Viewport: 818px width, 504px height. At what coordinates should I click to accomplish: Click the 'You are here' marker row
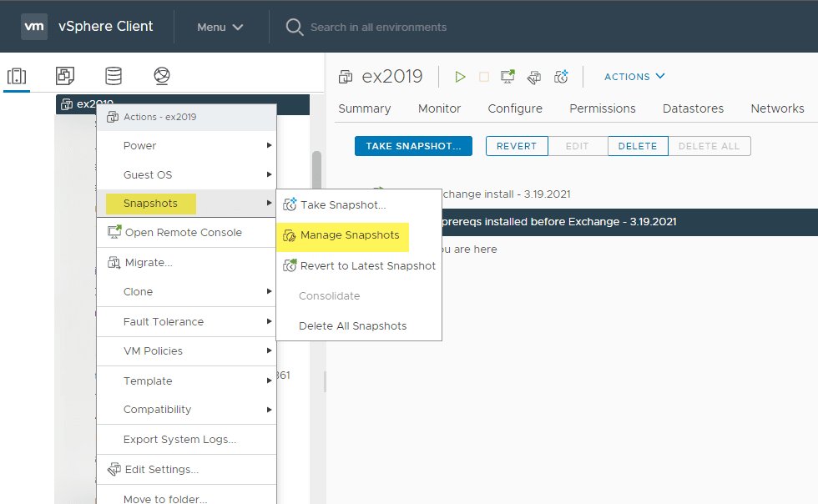(x=469, y=249)
